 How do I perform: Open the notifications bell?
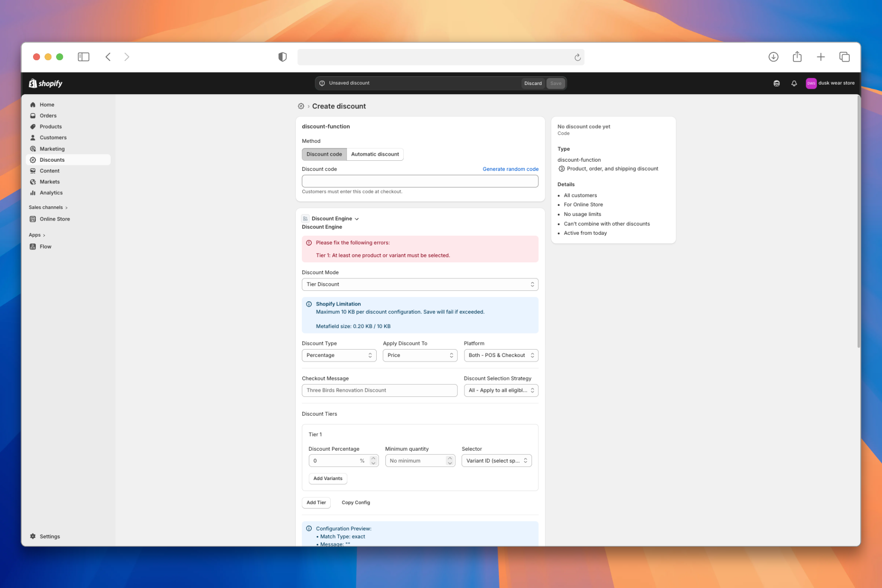point(794,83)
